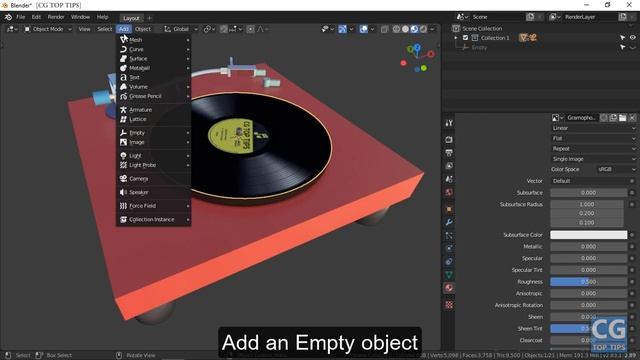
Task: Open the Light submenu
Action: (x=154, y=156)
